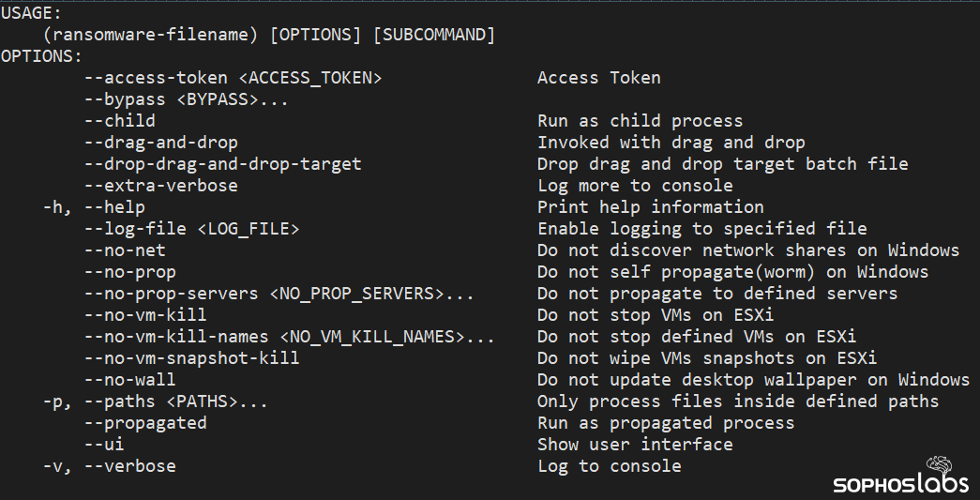Click the --no-net option

pos(124,250)
